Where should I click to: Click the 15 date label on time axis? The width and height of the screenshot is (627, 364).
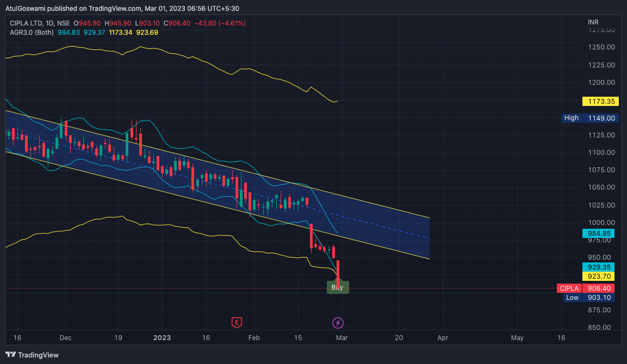[298, 337]
